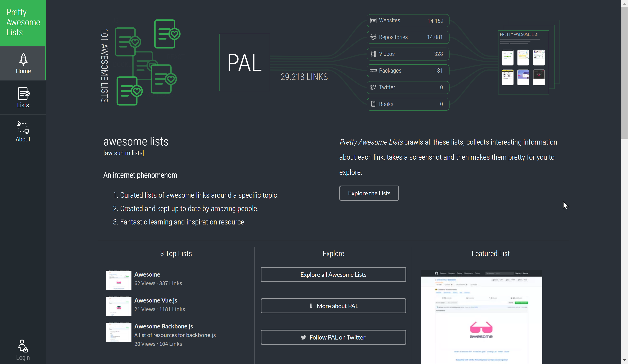Click the Awesome Backbone.js list thumbnail
Image resolution: width=628 pixels, height=364 pixels.
pyautogui.click(x=119, y=332)
